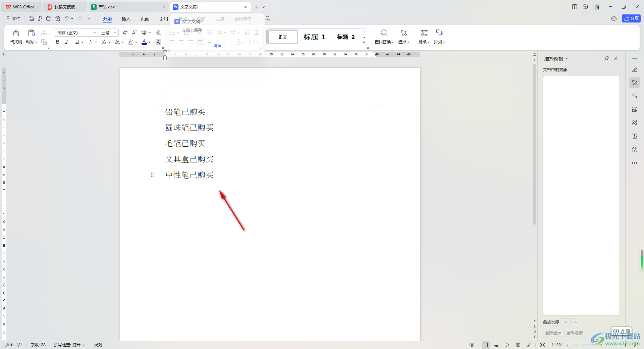Viewport: 644px width, 349px height.
Task: Expand the styles gallery more arrow
Action: pos(364,42)
